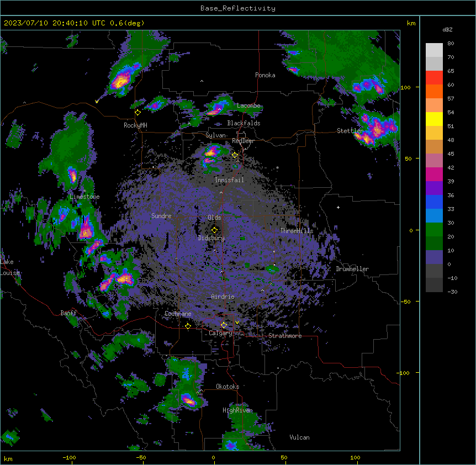
Task: Click the -100 tick on the horizontal axis
Action: click(x=69, y=457)
